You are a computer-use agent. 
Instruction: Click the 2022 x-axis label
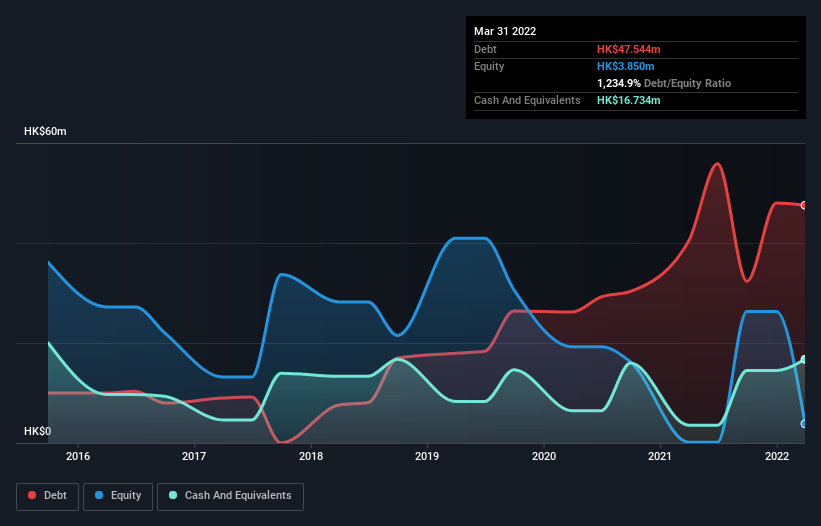coord(777,456)
